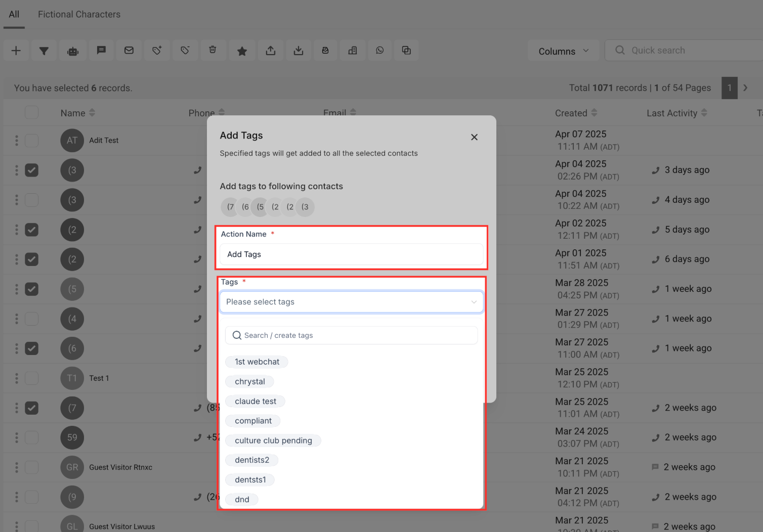The height and width of the screenshot is (532, 763).
Task: Click the download arrow icon in toolbar
Action: click(x=299, y=51)
